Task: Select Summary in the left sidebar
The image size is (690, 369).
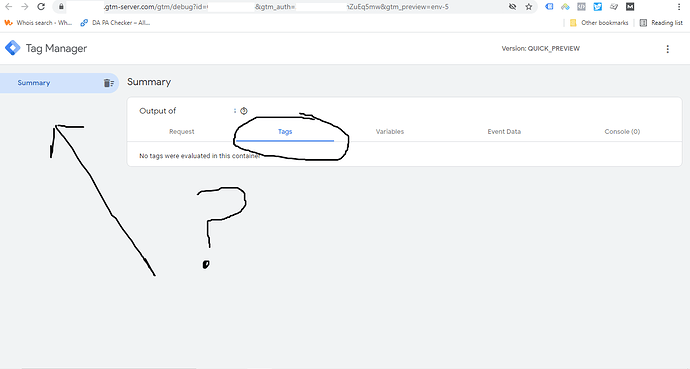Action: (59, 83)
